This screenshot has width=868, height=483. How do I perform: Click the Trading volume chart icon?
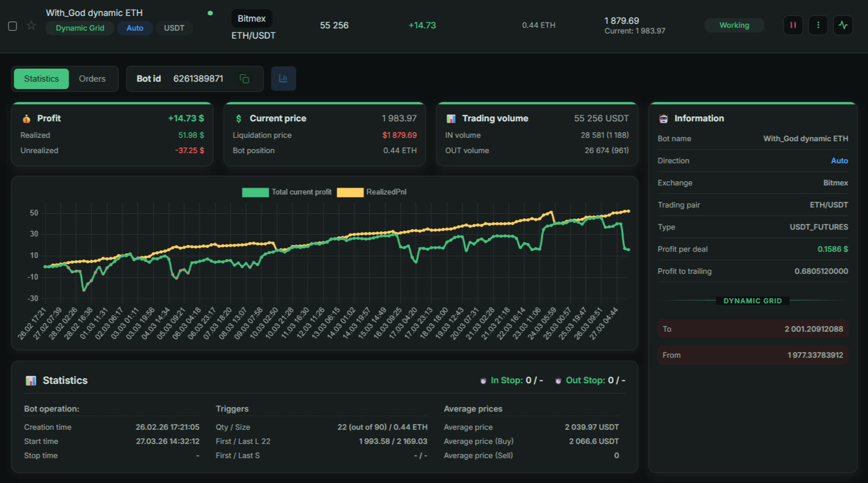pyautogui.click(x=451, y=118)
